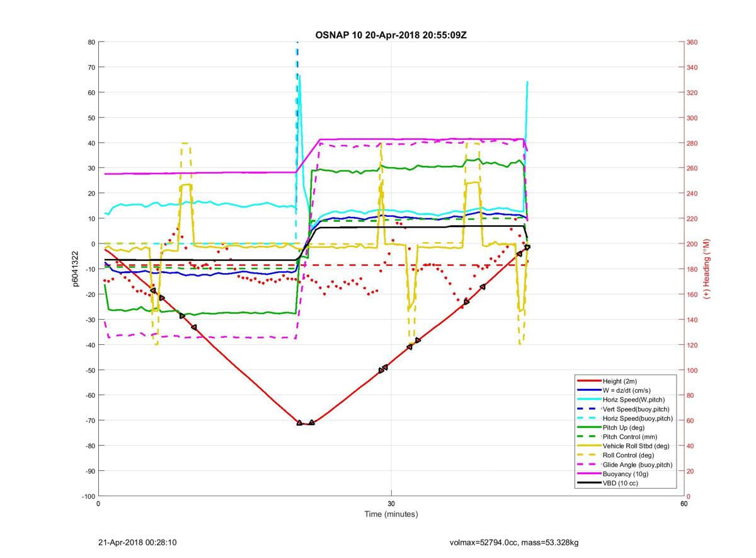
Task: Select the Buoyancy (10g) legend entry
Action: 626,474
